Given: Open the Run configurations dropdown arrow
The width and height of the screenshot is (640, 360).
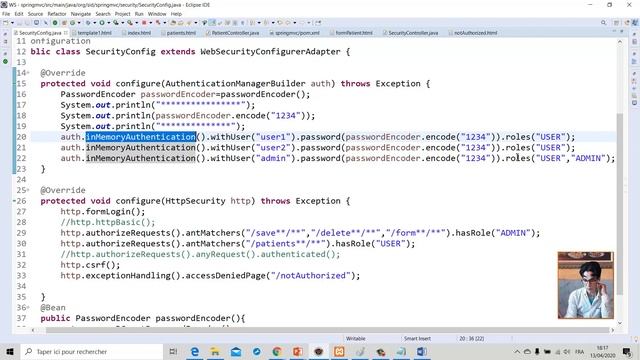Looking at the screenshot, I should point(108,22).
